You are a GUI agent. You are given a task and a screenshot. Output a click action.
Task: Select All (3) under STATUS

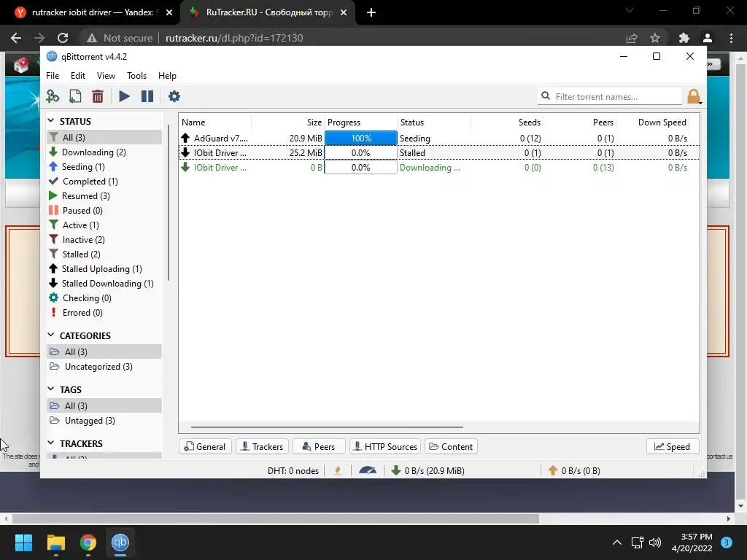click(x=104, y=137)
